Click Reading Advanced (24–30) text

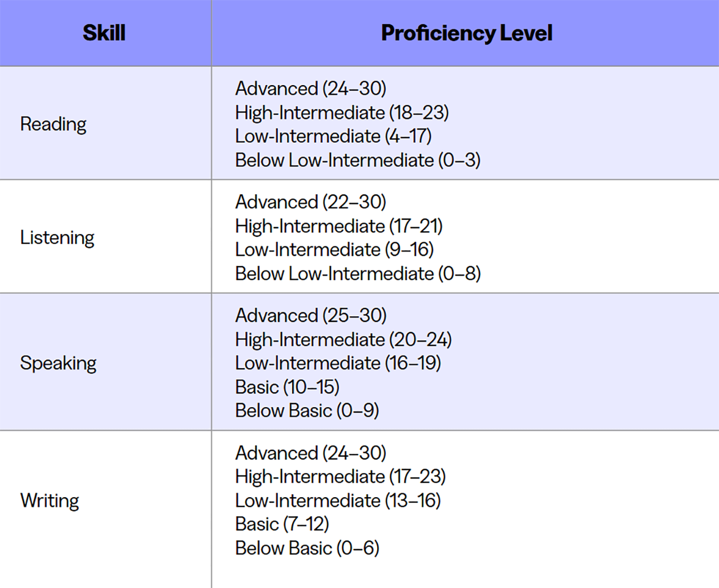[x=310, y=88]
